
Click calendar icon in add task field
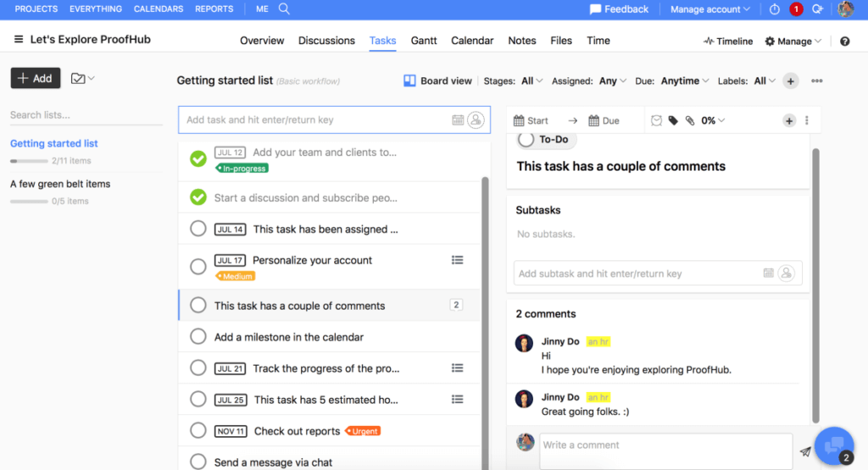pyautogui.click(x=458, y=120)
